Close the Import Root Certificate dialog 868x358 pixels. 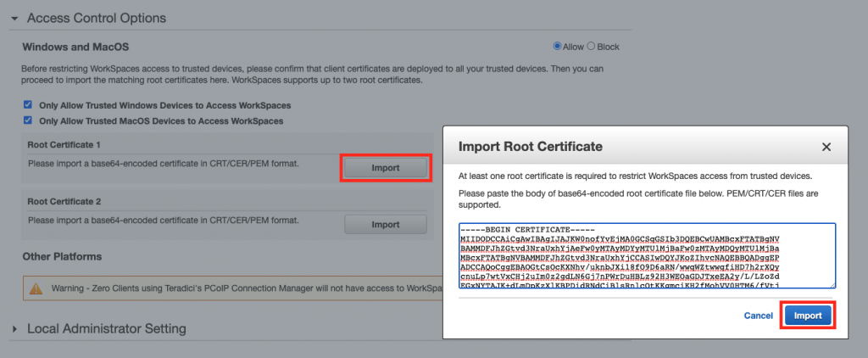click(826, 147)
